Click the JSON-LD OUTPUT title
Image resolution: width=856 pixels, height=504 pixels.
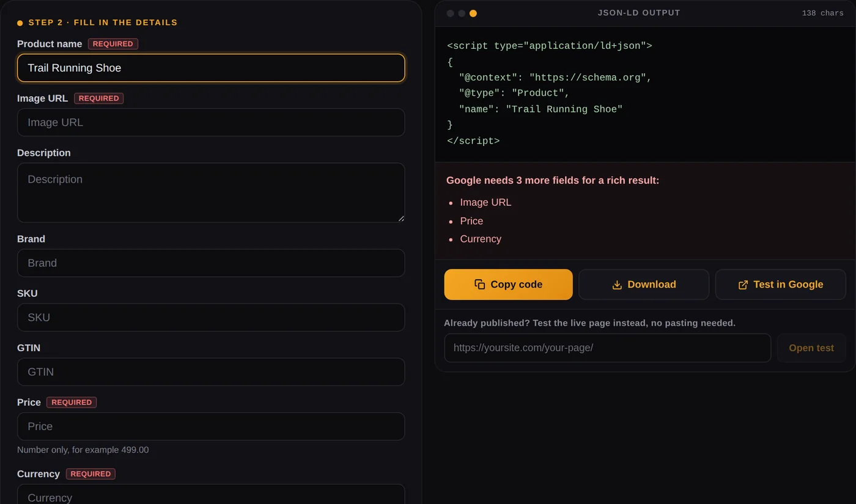tap(639, 13)
